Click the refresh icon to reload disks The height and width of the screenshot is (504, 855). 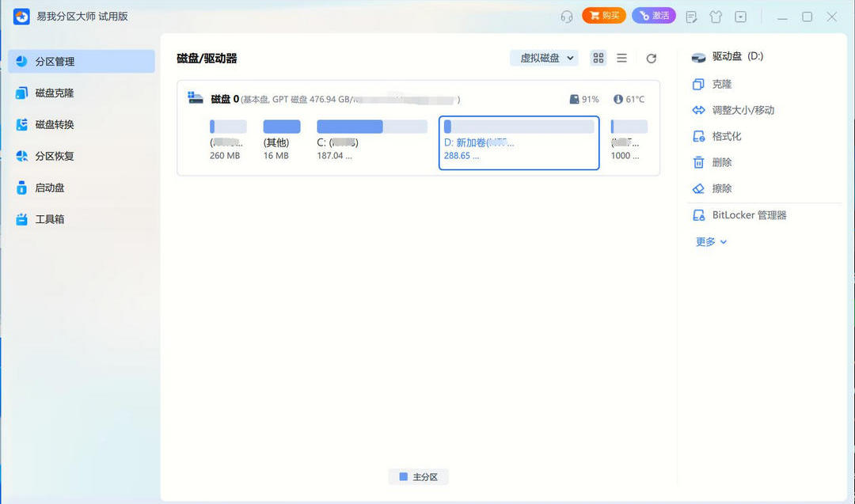[651, 58]
